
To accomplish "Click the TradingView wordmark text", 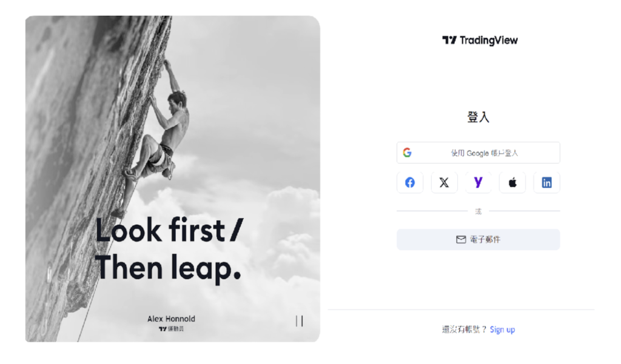I will pyautogui.click(x=489, y=41).
